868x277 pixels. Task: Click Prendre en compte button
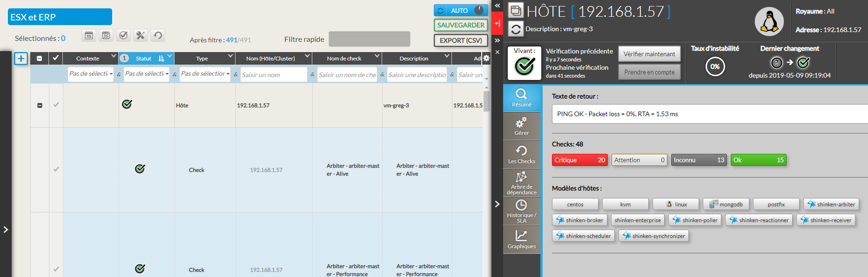pyautogui.click(x=649, y=72)
